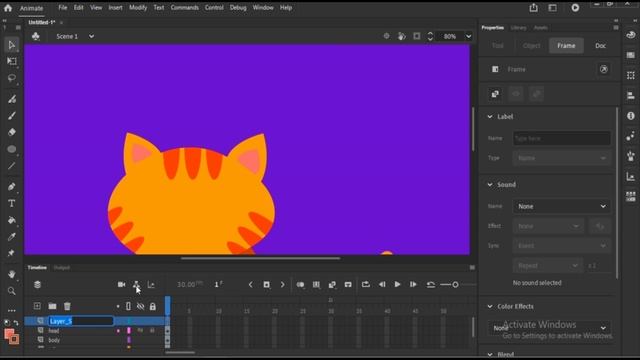Switch to the Doc properties tab
Image resolution: width=640 pixels, height=360 pixels.
click(600, 46)
